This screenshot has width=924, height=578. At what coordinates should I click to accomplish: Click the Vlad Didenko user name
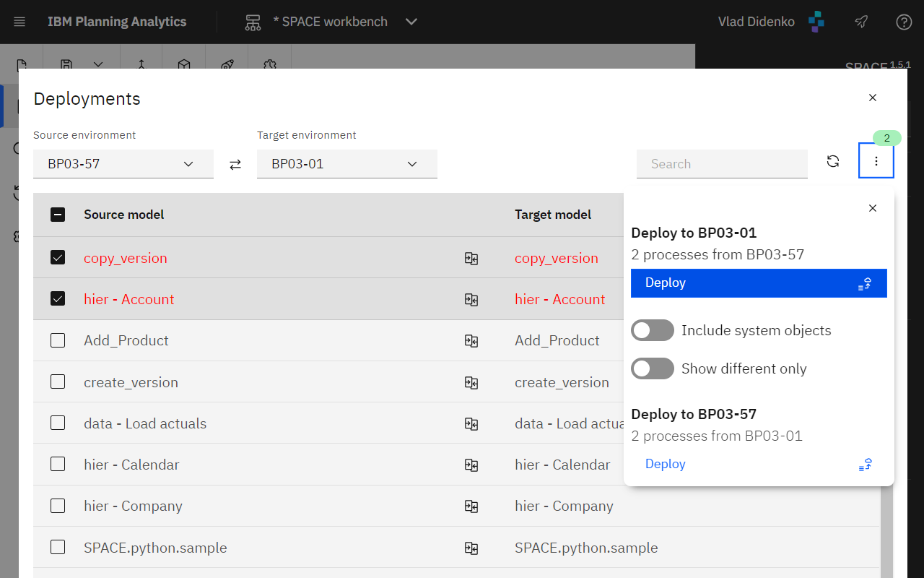point(757,22)
